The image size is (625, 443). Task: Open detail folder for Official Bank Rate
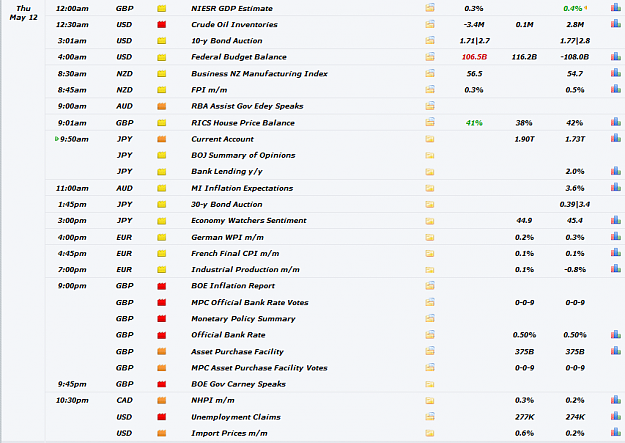(x=430, y=335)
